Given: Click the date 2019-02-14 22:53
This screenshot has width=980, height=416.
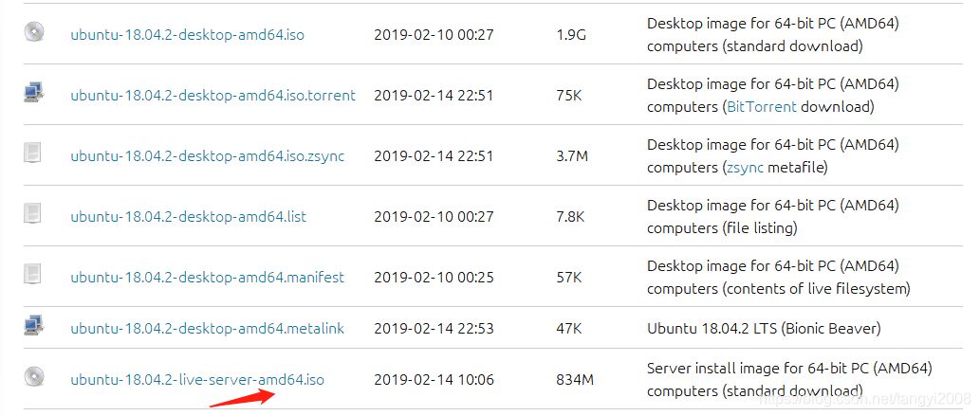Looking at the screenshot, I should pyautogui.click(x=434, y=329).
